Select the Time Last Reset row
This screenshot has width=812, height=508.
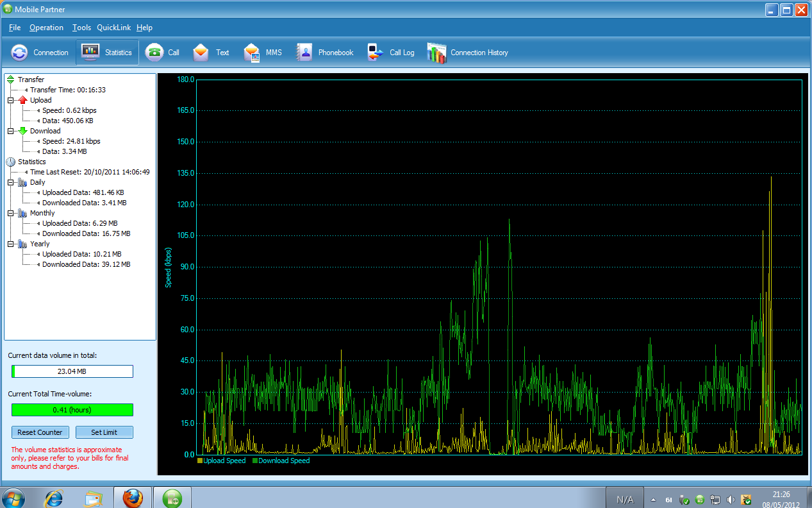(x=90, y=172)
